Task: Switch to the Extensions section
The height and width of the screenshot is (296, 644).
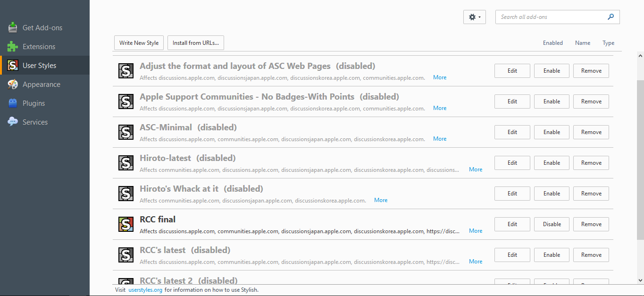Action: pos(45,47)
